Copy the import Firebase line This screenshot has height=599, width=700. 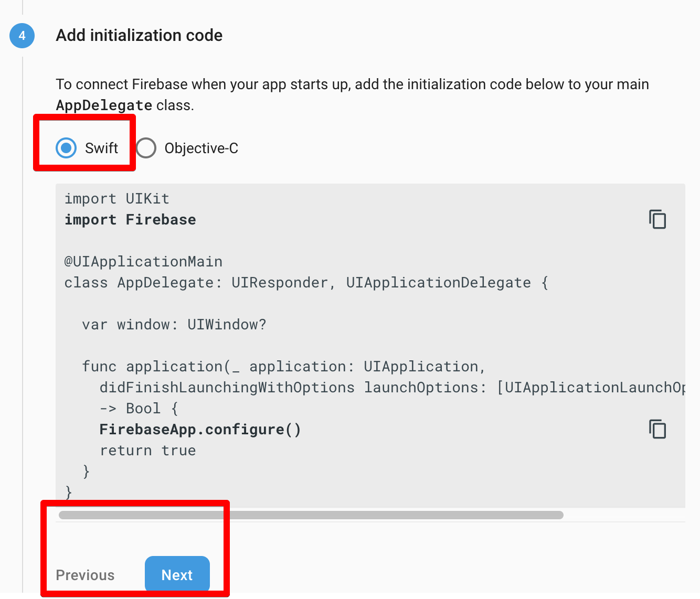pyautogui.click(x=657, y=219)
